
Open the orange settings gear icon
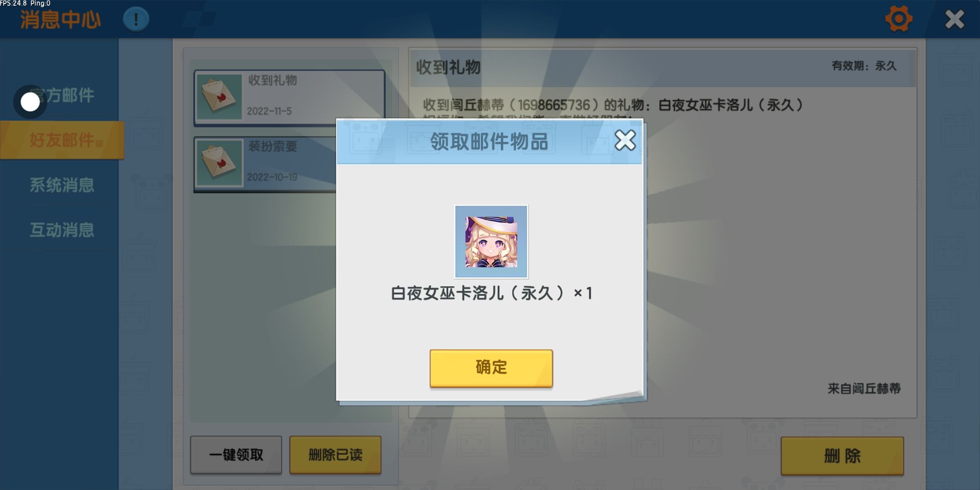click(x=899, y=19)
